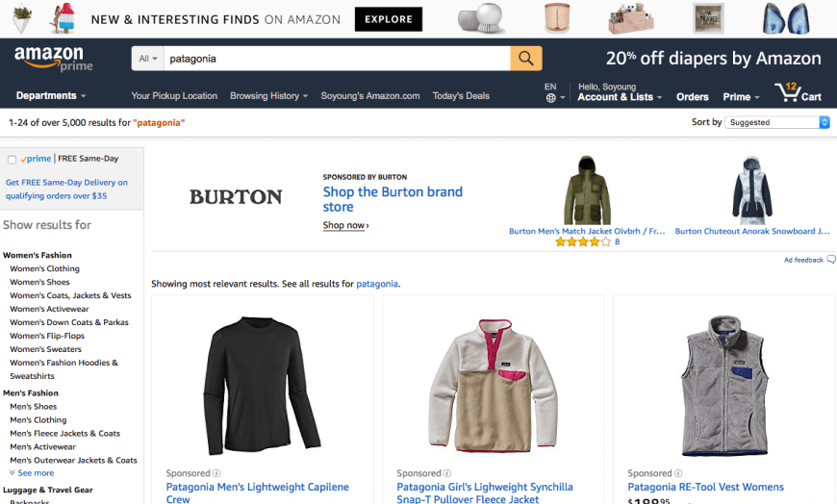
Task: Click in the search field containing patagonia
Action: point(337,59)
